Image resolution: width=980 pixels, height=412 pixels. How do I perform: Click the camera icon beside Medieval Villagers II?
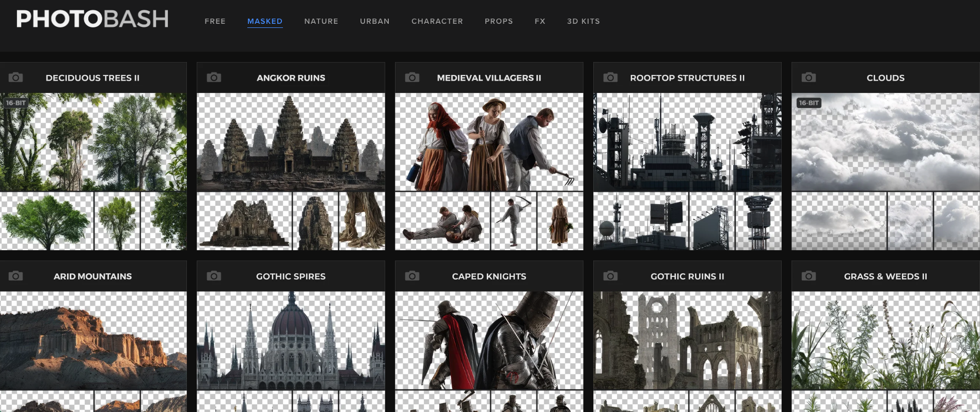[x=412, y=78]
